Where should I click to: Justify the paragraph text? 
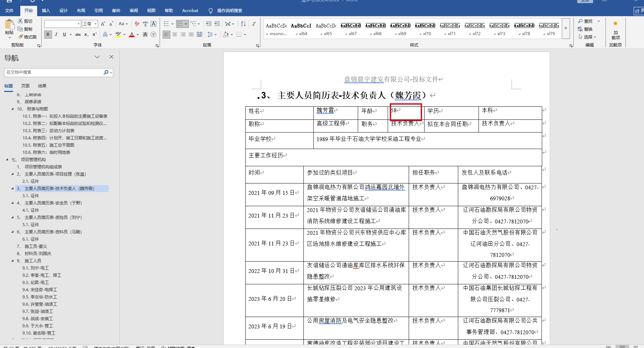[191, 34]
